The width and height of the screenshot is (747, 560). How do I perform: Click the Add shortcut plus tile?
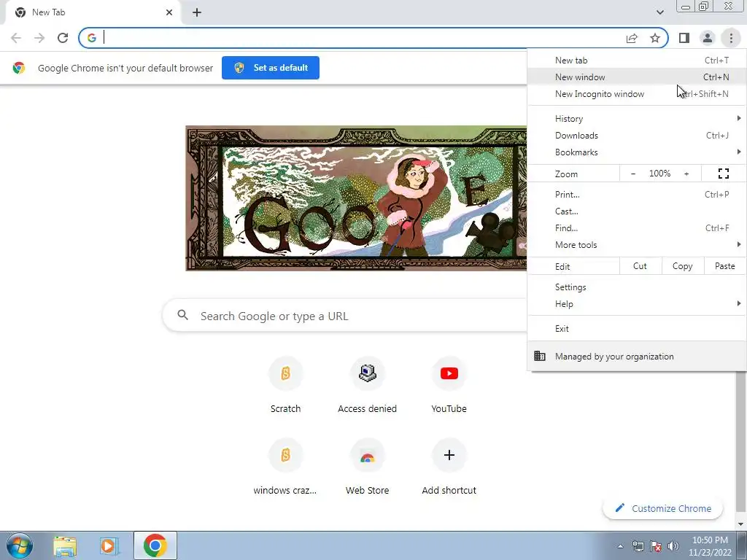point(449,467)
